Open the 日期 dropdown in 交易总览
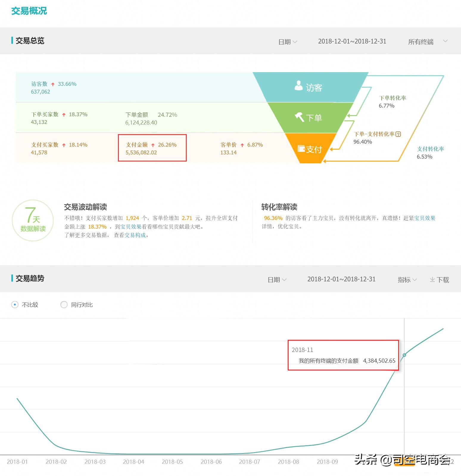The height and width of the screenshot is (476, 461). 288,42
